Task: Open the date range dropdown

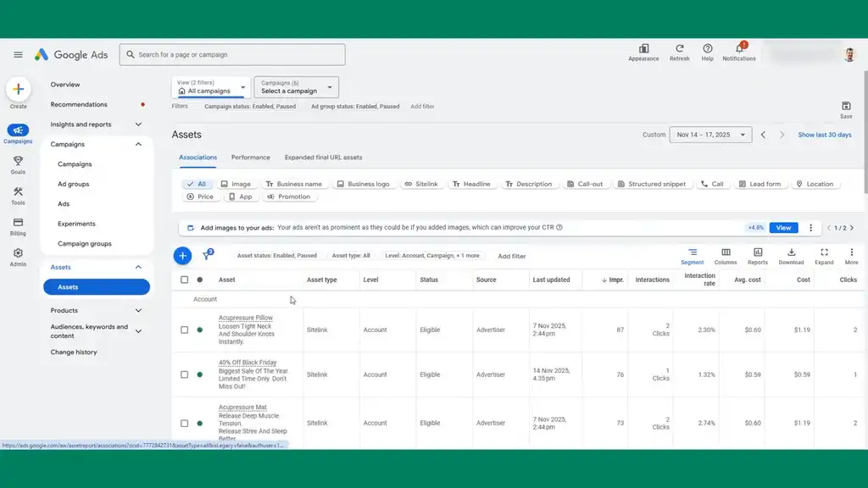Action: coord(710,135)
